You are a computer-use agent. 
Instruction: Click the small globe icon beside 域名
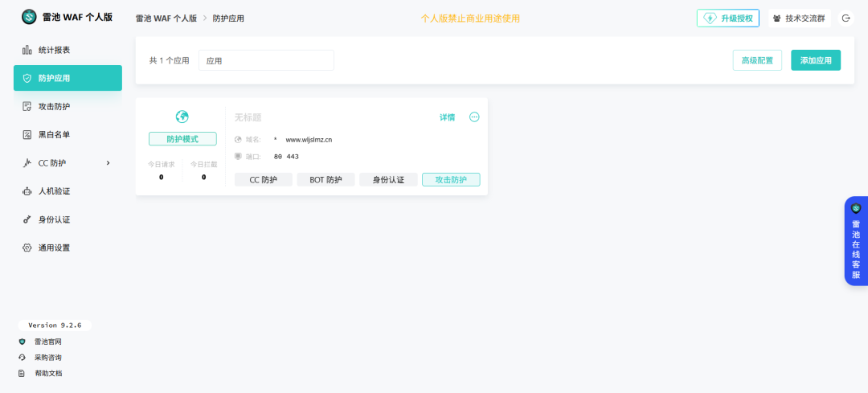239,140
